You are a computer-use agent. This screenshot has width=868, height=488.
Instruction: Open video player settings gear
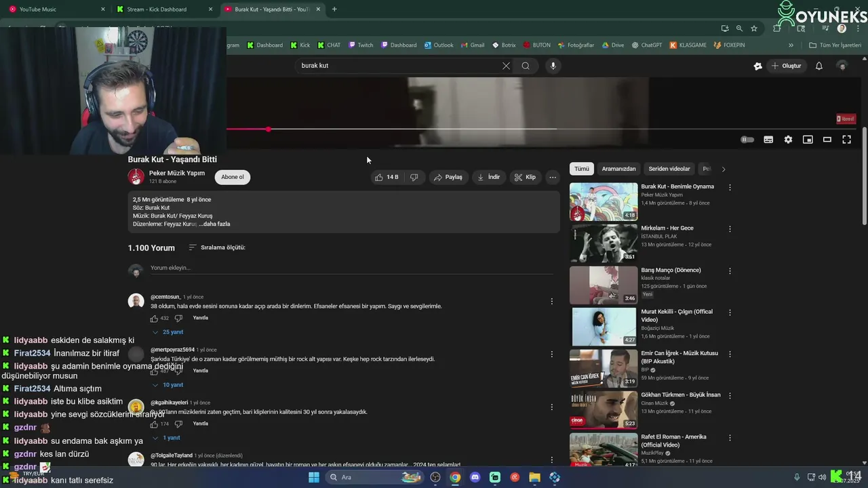tap(788, 140)
